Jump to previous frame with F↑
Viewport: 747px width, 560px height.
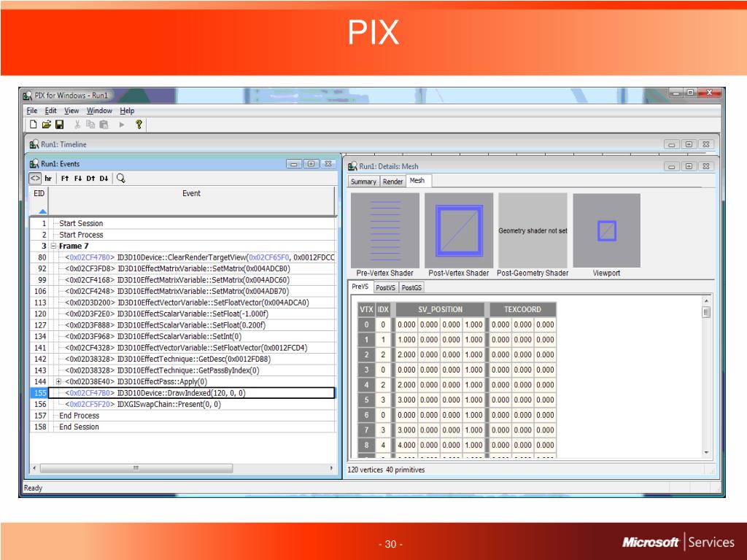click(x=65, y=179)
